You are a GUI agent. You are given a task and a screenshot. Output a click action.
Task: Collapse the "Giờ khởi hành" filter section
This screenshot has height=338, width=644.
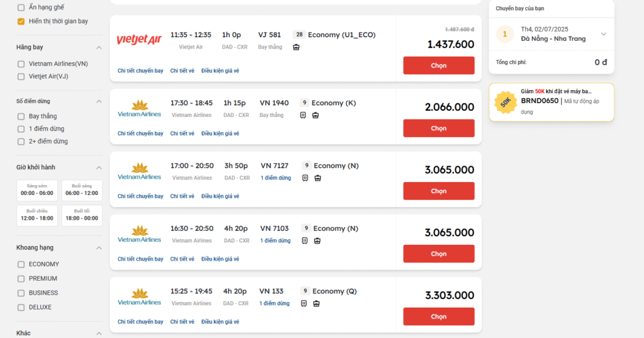click(99, 167)
